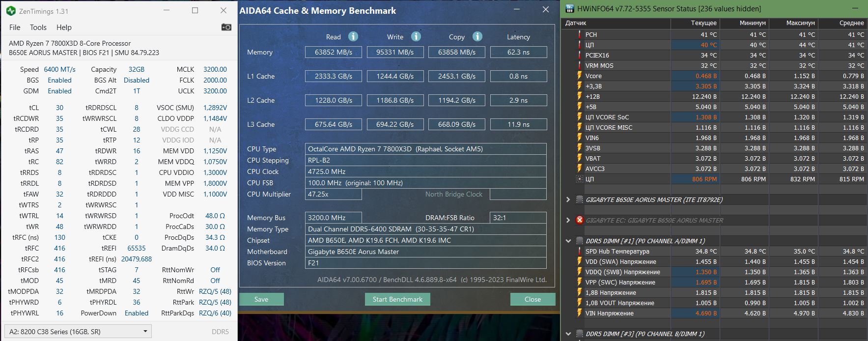Click the Максимум column header
This screenshot has height=341, width=868.
(x=793, y=23)
